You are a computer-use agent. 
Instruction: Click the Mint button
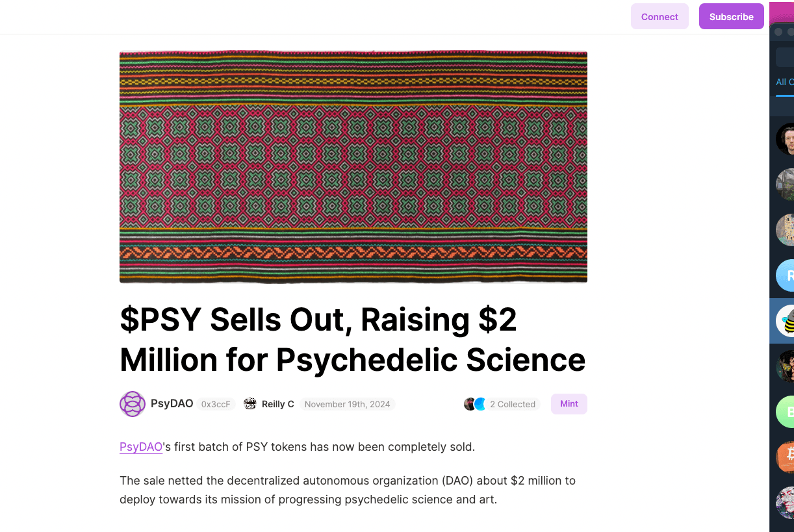click(569, 403)
